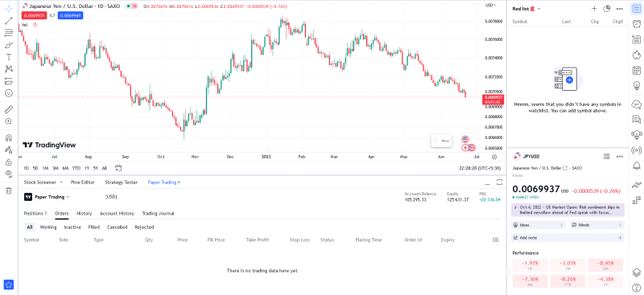The width and height of the screenshot is (644, 295).
Task: Select the Text annotation tool
Action: (9, 57)
